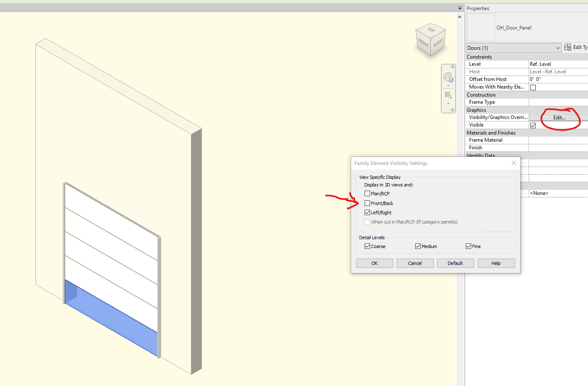588x386 pixels.
Task: Click Edit... for Visibility/Graphics Overrides
Action: [559, 118]
